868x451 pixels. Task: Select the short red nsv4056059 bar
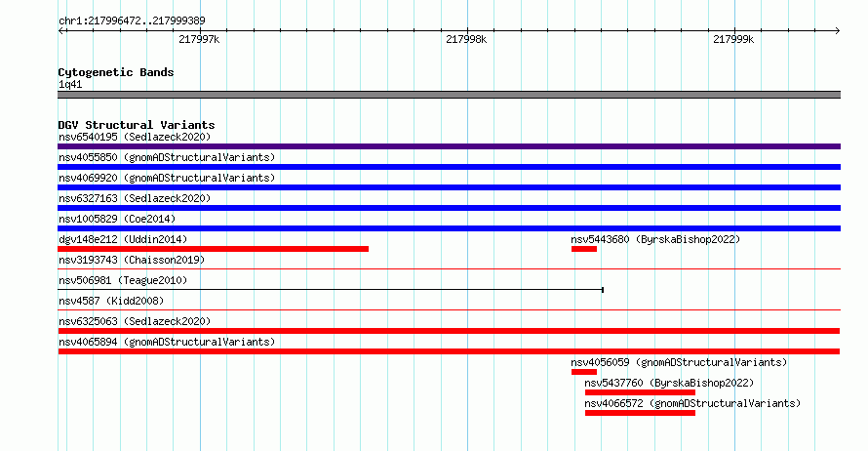tap(584, 372)
